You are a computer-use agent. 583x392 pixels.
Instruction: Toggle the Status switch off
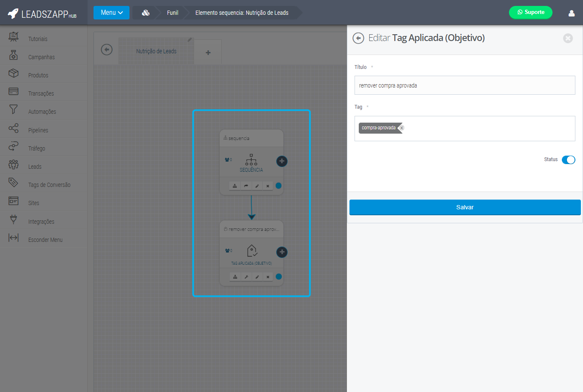coord(568,160)
